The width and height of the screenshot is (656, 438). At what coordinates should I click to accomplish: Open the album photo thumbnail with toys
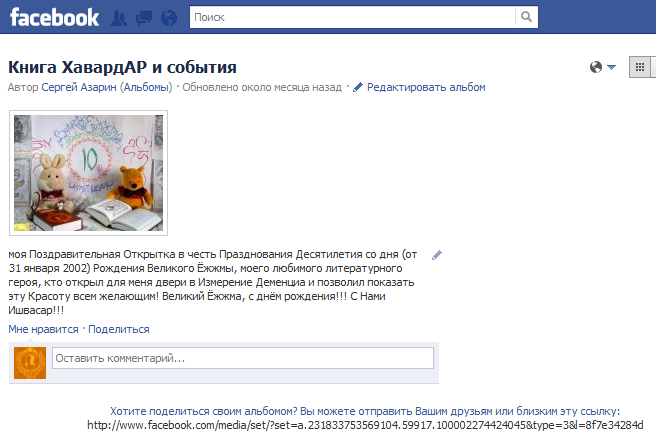pos(88,173)
